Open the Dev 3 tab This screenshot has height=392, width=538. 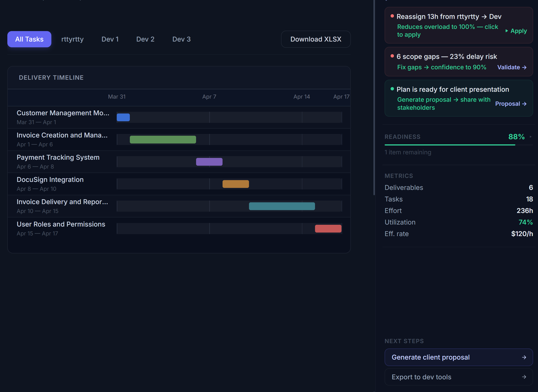click(x=181, y=39)
